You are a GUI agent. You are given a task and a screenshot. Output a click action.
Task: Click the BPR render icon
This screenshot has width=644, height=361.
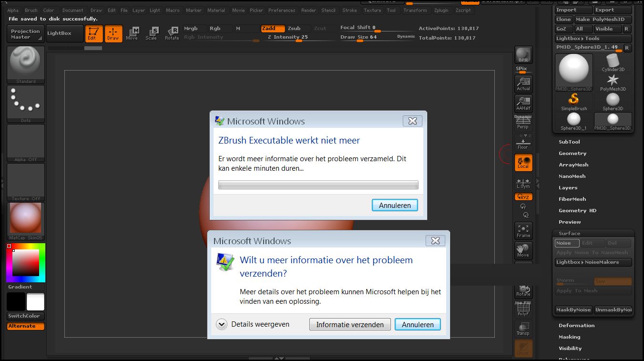pyautogui.click(x=523, y=55)
